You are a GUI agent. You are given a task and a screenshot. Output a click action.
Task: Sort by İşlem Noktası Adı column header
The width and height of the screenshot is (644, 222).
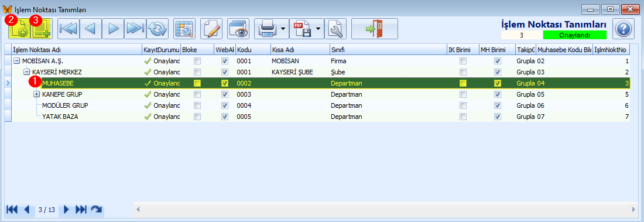[77, 50]
